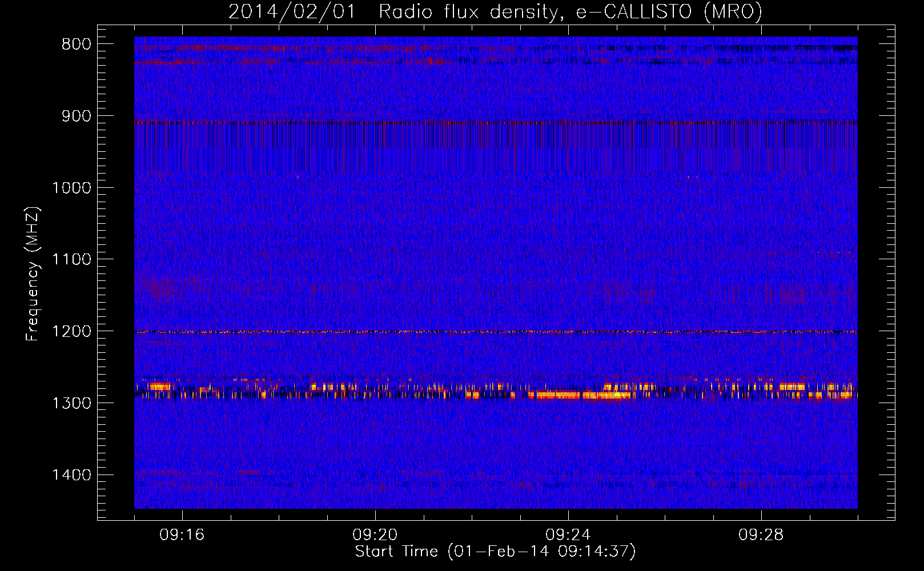Click the 800 frequency tick label
This screenshot has width=924, height=571.
[77, 45]
